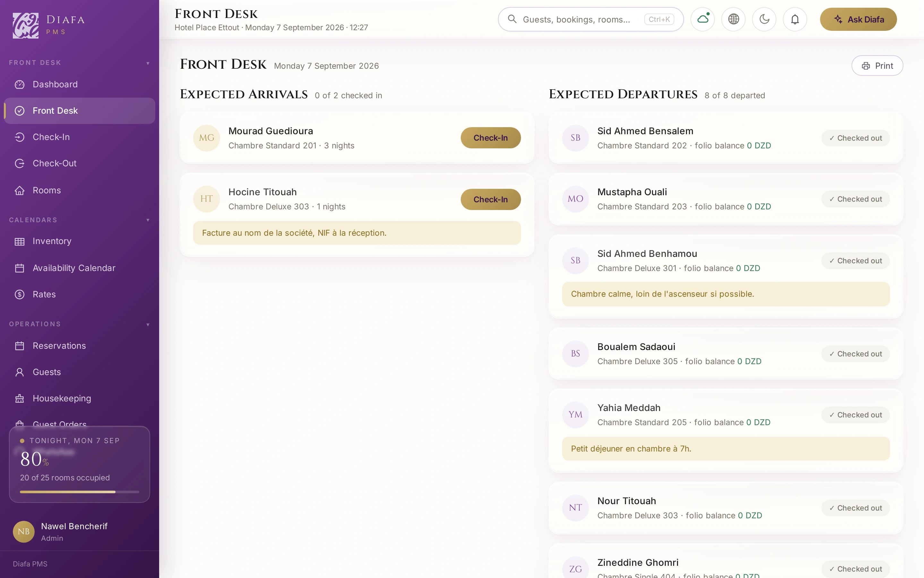This screenshot has width=924, height=578.
Task: Click the Print button
Action: coord(877,66)
